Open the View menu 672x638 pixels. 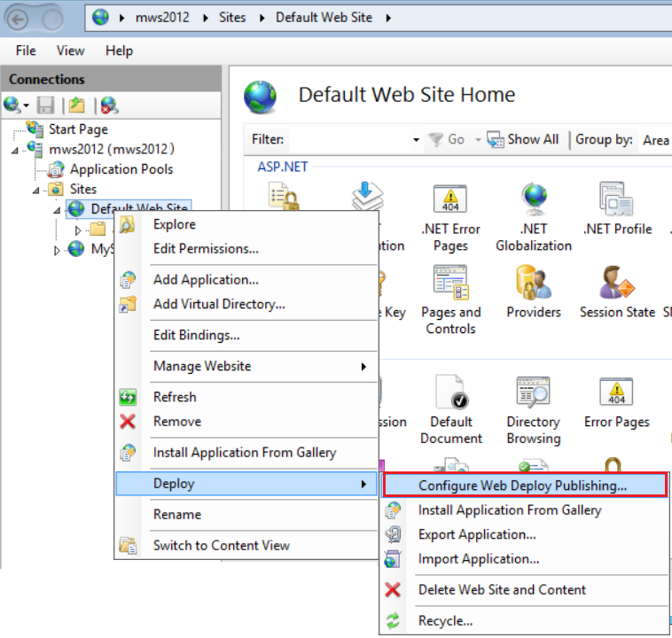click(x=71, y=51)
